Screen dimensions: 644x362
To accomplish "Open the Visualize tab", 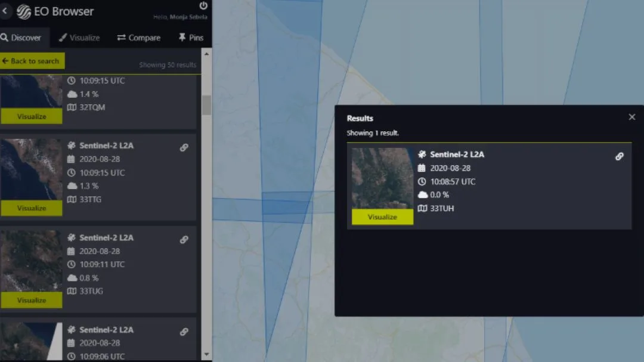I will coord(79,38).
